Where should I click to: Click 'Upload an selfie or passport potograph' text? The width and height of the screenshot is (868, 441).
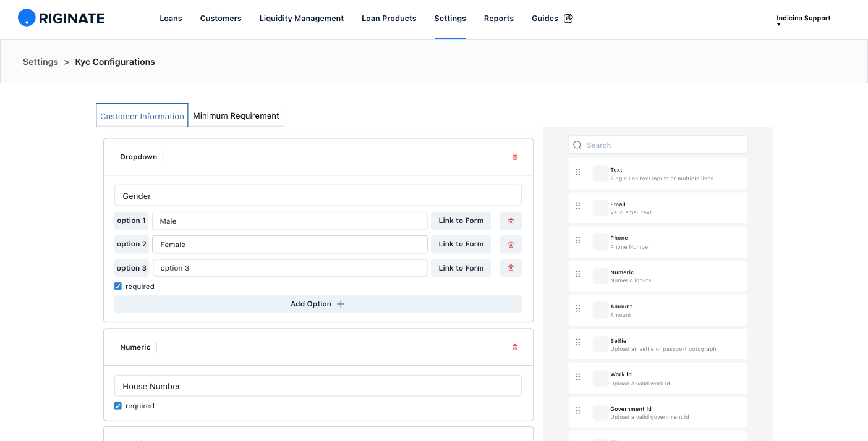click(663, 349)
